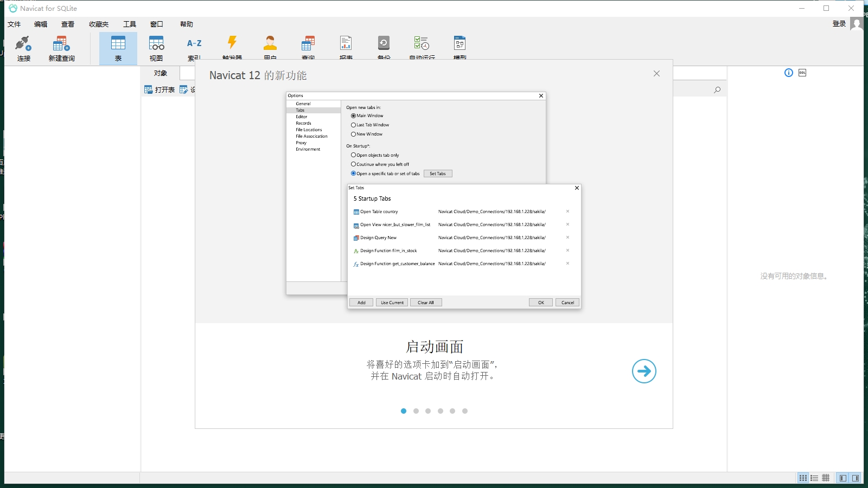
Task: Click the lightning bolt trigger icon
Action: coord(232,43)
